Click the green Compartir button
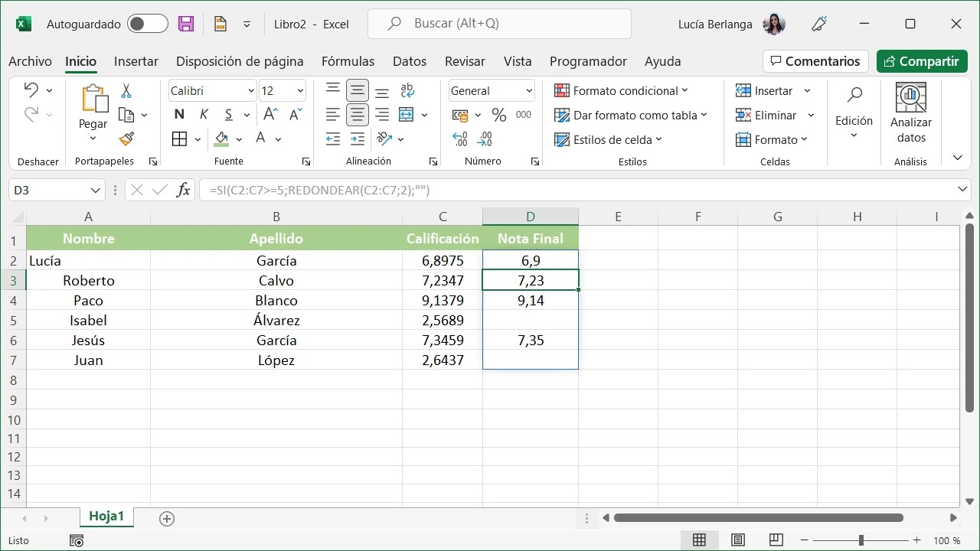 point(922,61)
